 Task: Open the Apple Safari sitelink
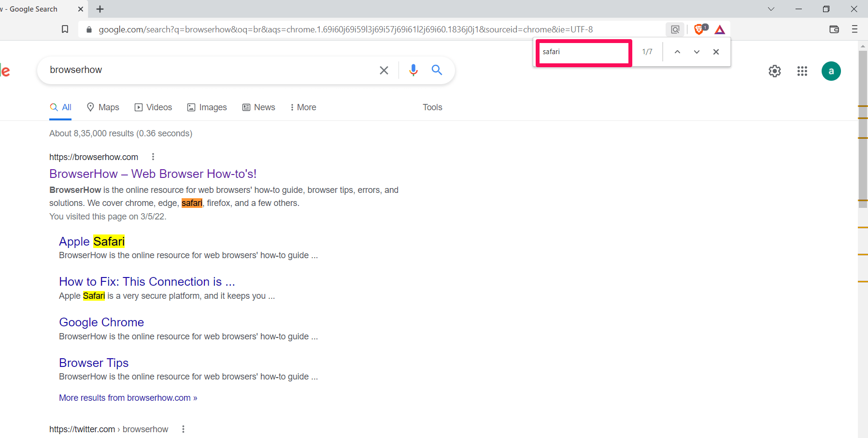(92, 241)
